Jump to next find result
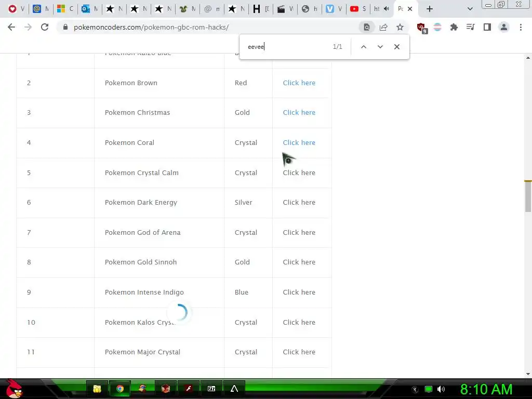The height and width of the screenshot is (399, 532). (x=380, y=46)
